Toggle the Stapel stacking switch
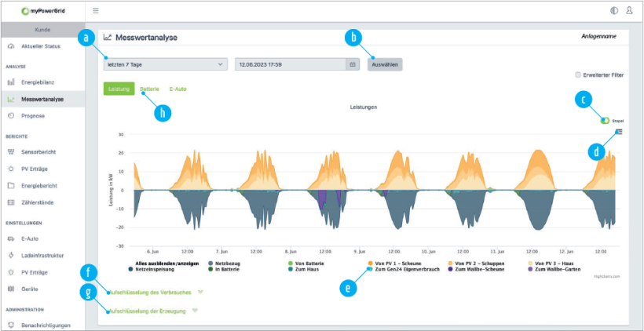Viewport: 644px width, 331px height. click(x=605, y=121)
